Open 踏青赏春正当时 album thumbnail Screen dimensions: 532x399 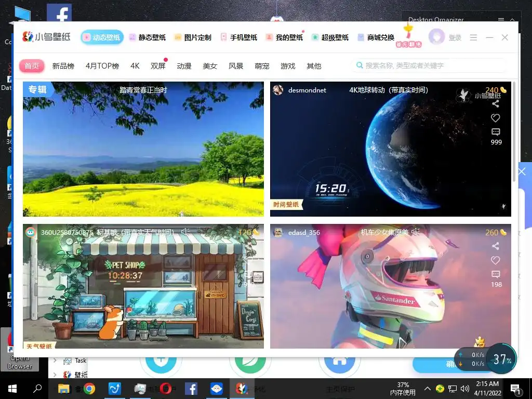(x=143, y=149)
